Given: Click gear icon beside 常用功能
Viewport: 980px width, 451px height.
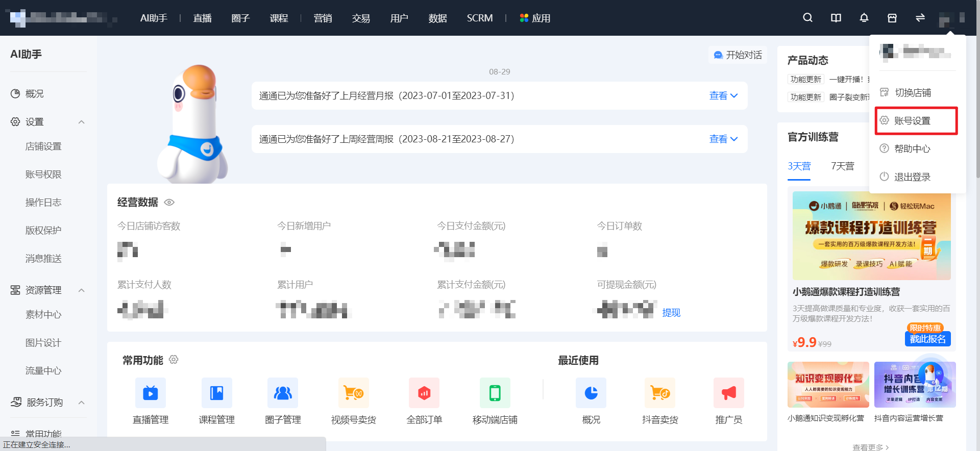Looking at the screenshot, I should 174,360.
